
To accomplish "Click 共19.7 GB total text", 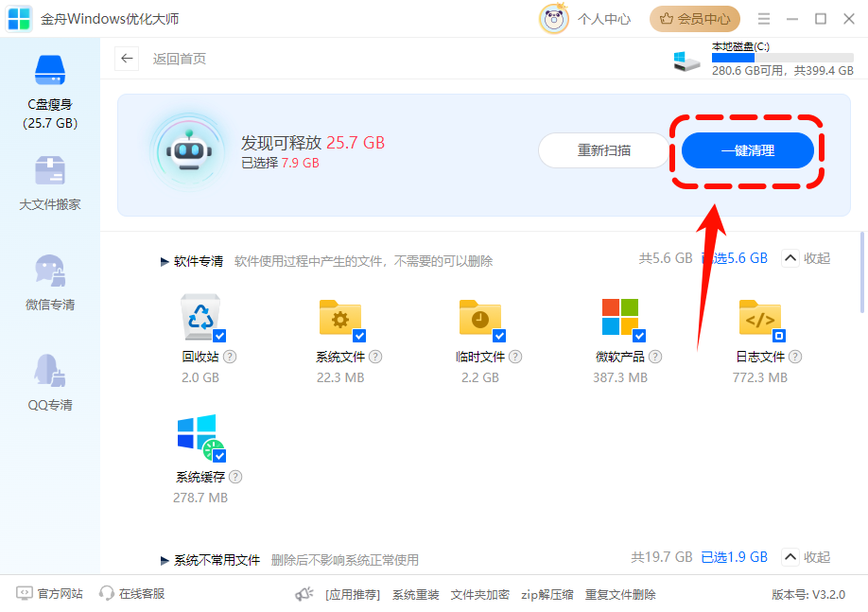I will click(x=662, y=557).
